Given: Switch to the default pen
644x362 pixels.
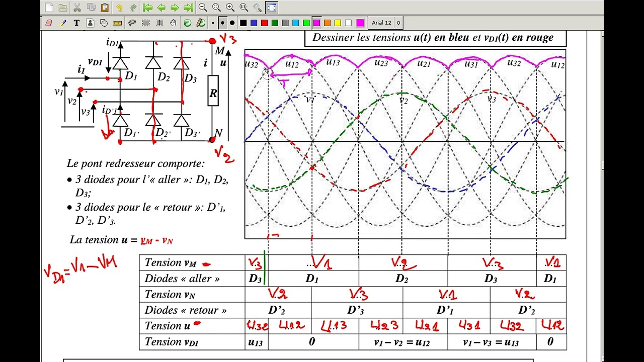Looking at the screenshot, I should pyautogui.click(x=201, y=23).
